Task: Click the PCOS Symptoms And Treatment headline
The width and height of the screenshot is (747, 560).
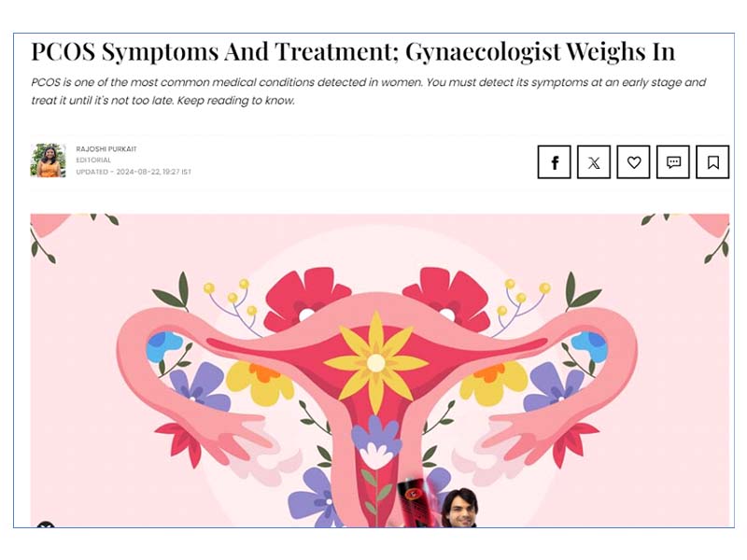Action: tap(353, 52)
